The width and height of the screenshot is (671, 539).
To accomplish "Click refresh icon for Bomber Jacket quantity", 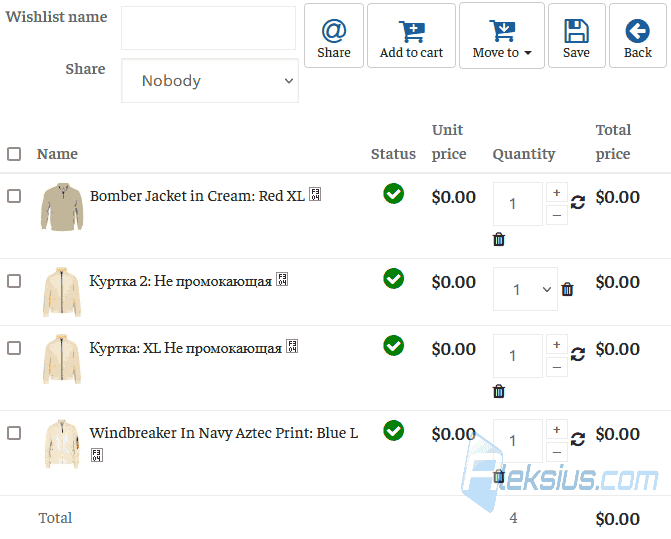I will click(x=578, y=202).
